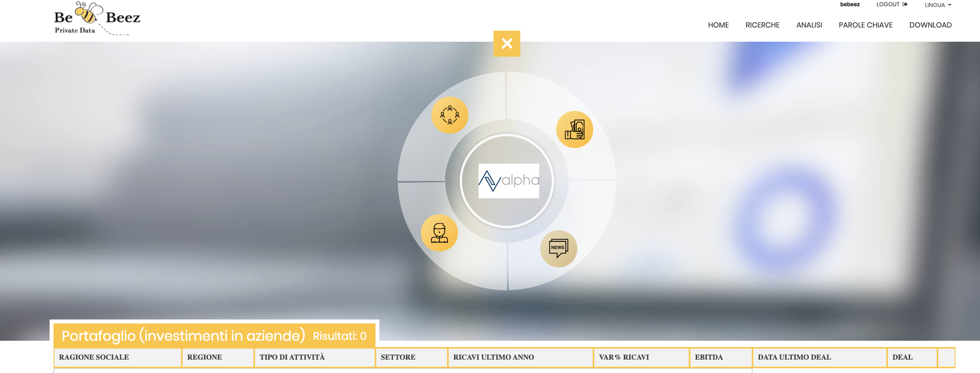
Task: Open the investors network circle icon
Action: click(x=450, y=115)
